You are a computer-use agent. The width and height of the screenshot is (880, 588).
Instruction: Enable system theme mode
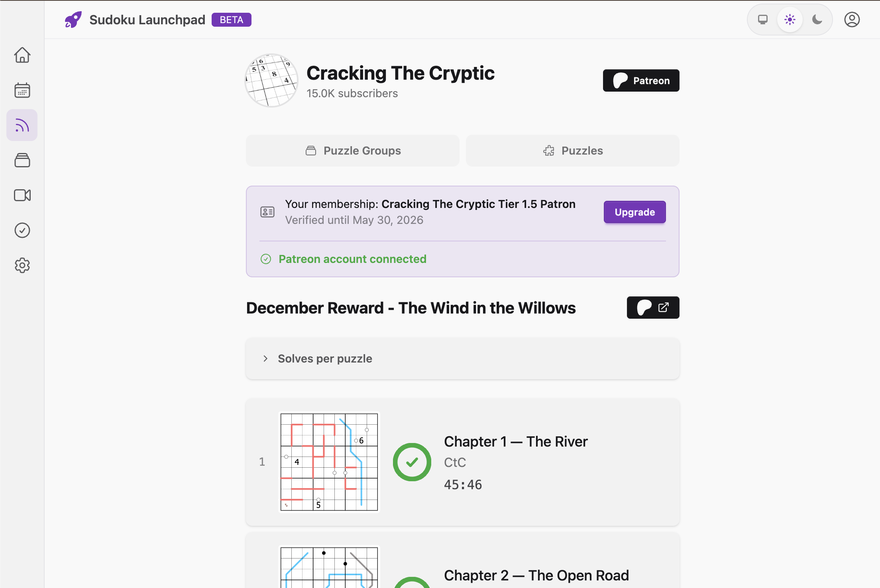[762, 19]
